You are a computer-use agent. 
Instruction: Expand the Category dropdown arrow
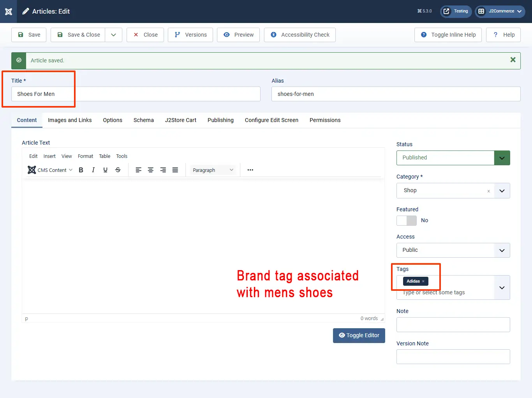502,191
